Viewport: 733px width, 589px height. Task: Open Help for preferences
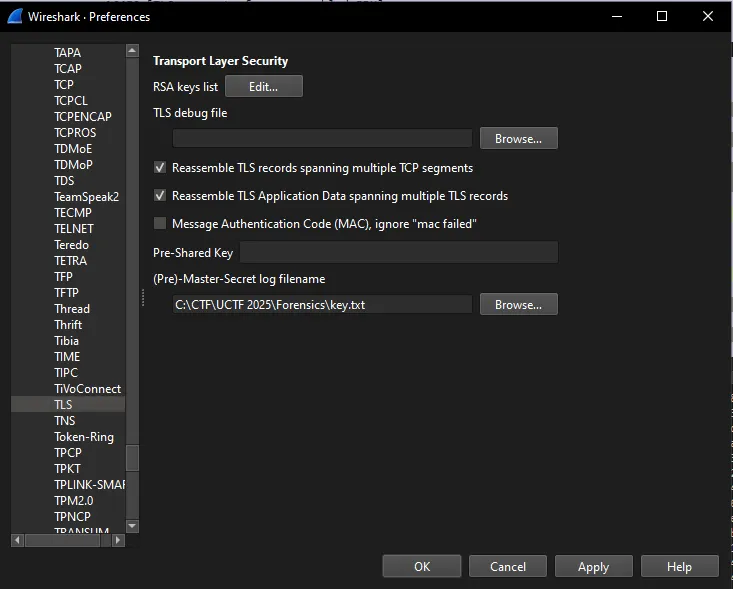680,567
